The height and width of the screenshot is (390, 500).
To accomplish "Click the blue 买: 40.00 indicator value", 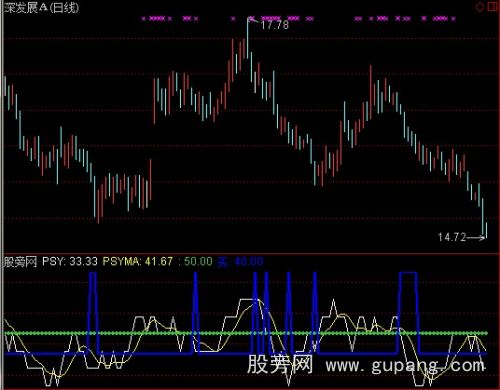I will tap(240, 262).
